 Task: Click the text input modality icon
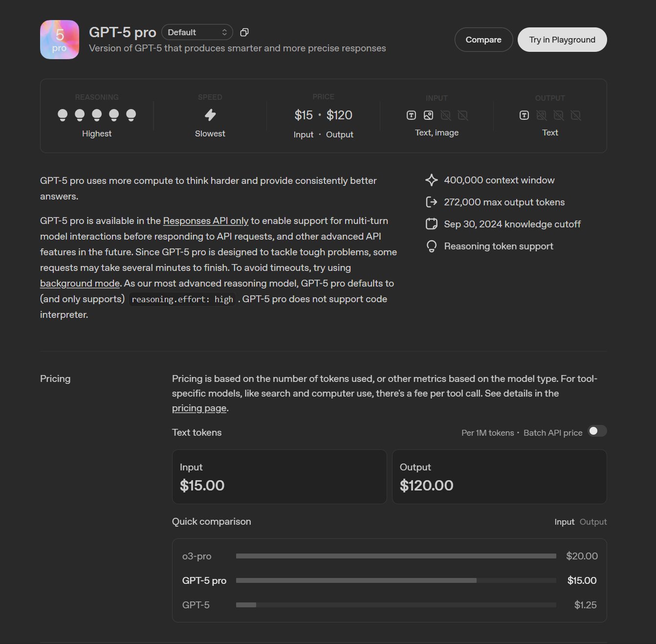[x=411, y=115]
